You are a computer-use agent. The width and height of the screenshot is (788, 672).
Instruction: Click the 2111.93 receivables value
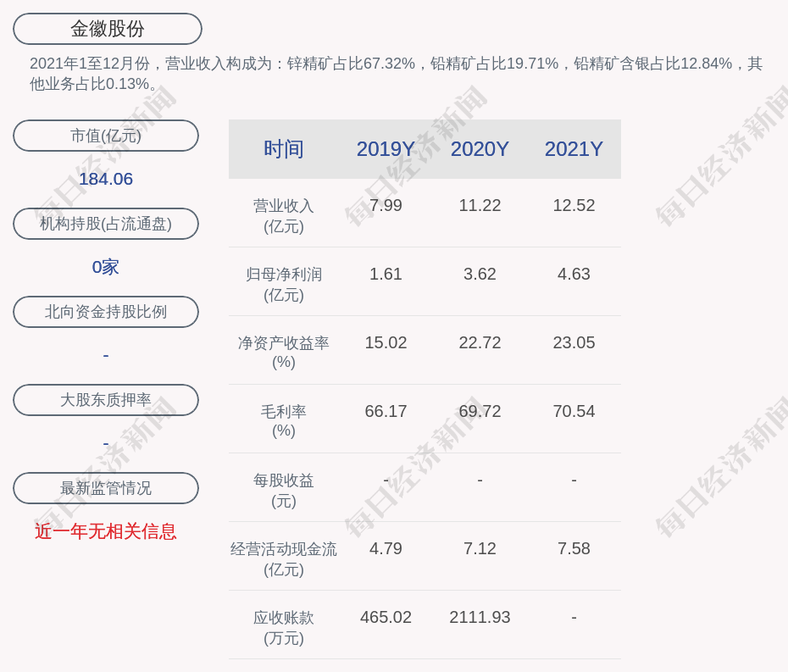tap(480, 617)
